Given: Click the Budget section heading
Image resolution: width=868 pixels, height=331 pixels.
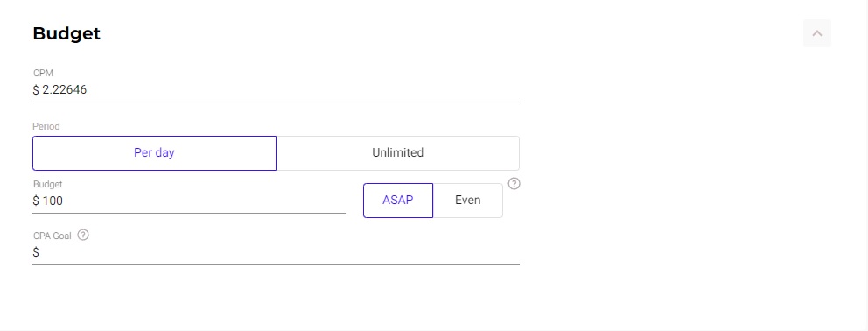Looking at the screenshot, I should click(66, 34).
